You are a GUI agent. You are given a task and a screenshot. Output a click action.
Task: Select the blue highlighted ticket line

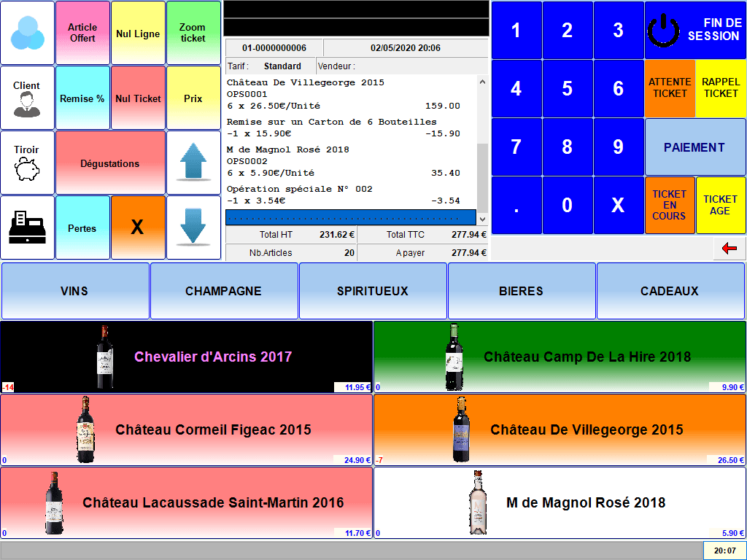[351, 217]
